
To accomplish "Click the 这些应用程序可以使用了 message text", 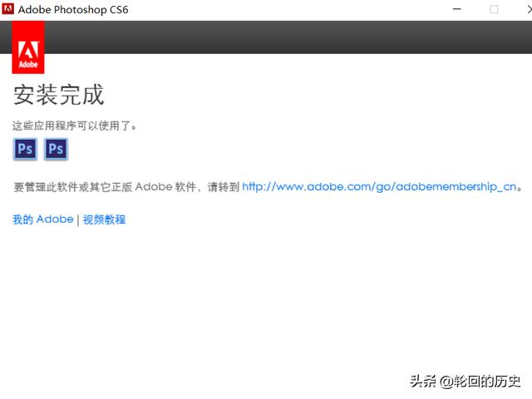I will (x=75, y=126).
